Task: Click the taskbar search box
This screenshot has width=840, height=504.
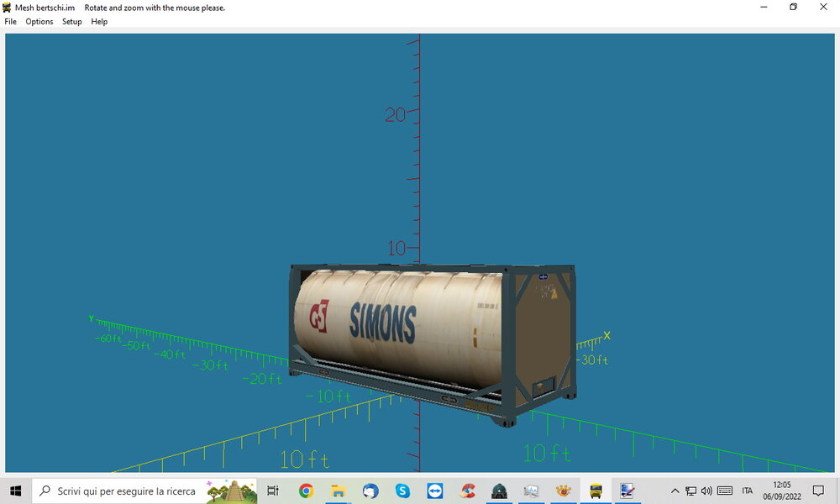Action: click(144, 491)
